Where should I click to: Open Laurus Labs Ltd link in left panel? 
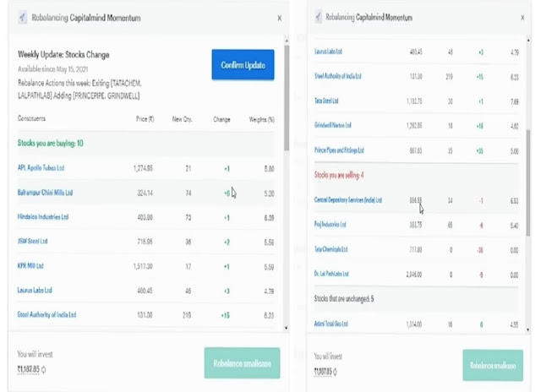coord(35,291)
